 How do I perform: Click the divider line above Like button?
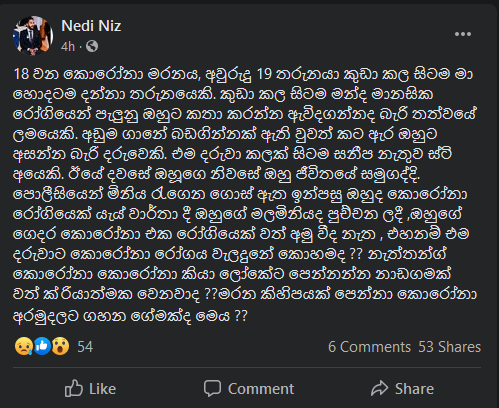click(x=247, y=368)
